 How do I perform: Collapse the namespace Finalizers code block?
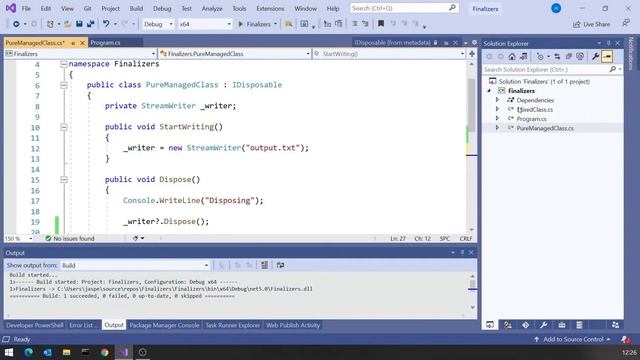[x=64, y=64]
